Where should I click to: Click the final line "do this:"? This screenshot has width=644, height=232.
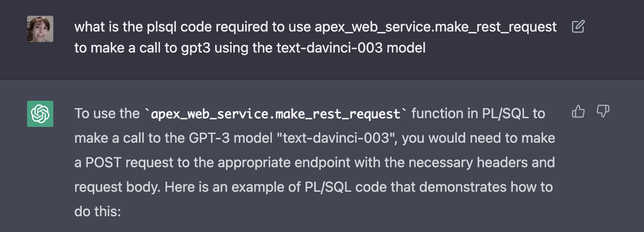(97, 211)
